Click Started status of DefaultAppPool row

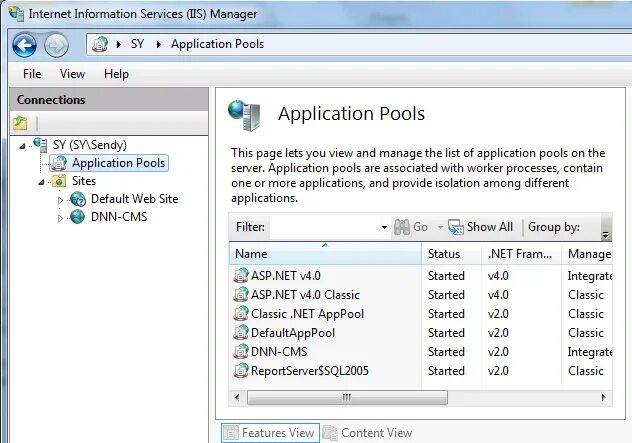click(446, 333)
